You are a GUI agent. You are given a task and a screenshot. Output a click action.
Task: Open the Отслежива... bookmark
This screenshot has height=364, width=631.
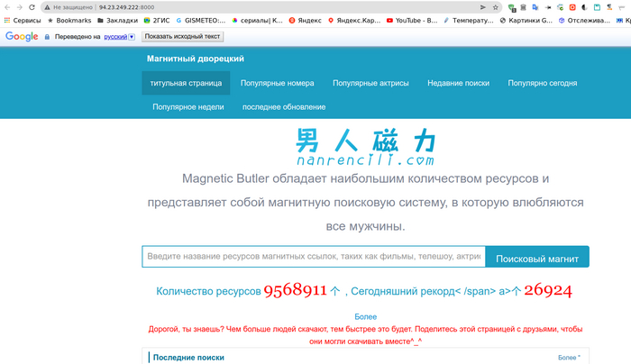[x=584, y=20]
